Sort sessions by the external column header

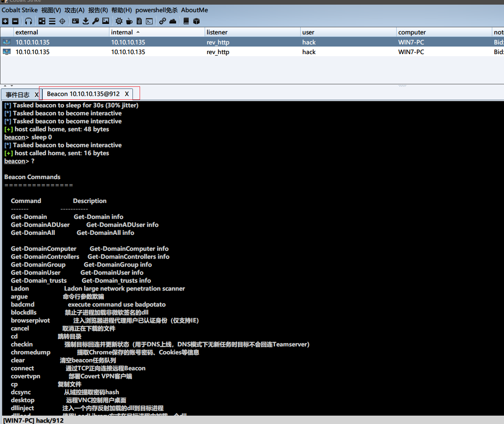tap(61, 32)
